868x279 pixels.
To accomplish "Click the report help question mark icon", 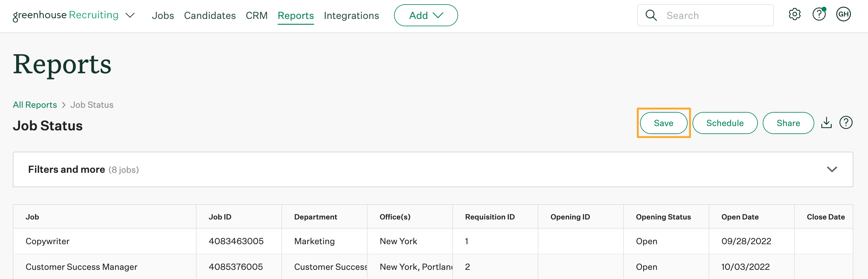I will tap(846, 123).
